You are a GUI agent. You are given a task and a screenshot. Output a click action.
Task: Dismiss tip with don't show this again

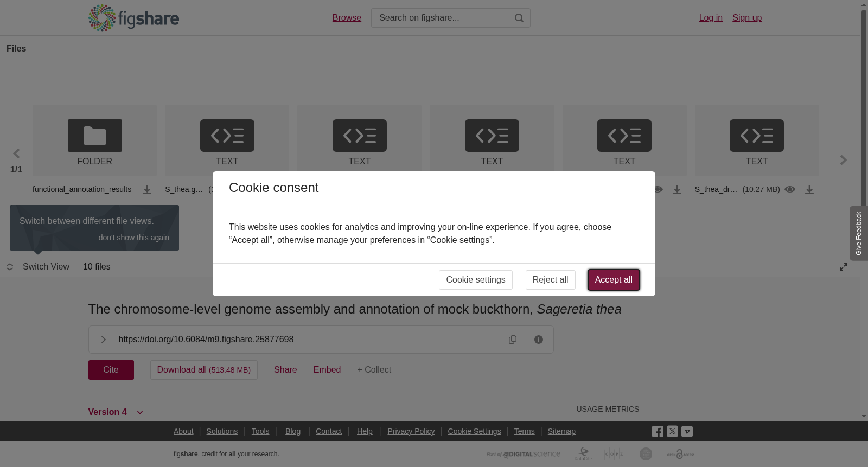coord(134,238)
